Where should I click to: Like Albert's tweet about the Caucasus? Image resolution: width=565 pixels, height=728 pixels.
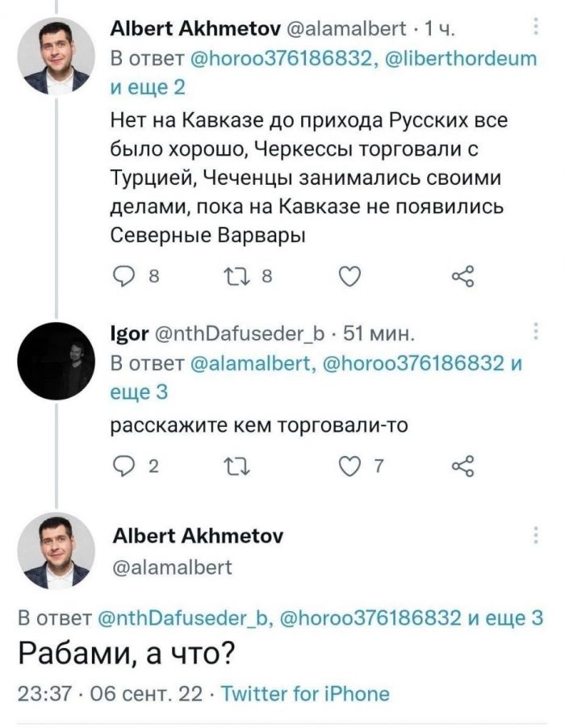click(x=348, y=278)
